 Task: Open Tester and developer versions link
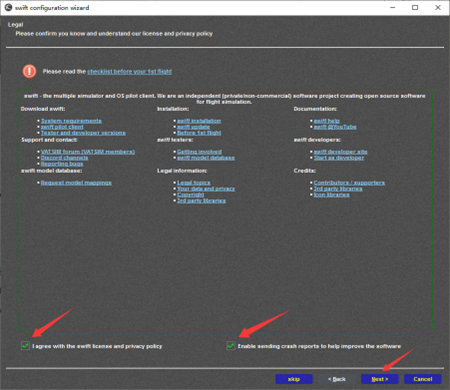83,133
